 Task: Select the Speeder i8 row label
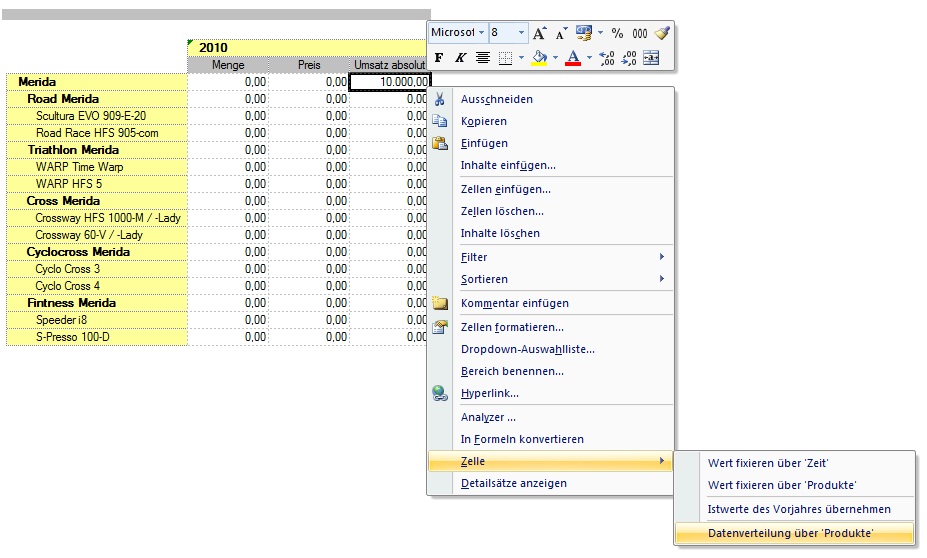(97, 320)
